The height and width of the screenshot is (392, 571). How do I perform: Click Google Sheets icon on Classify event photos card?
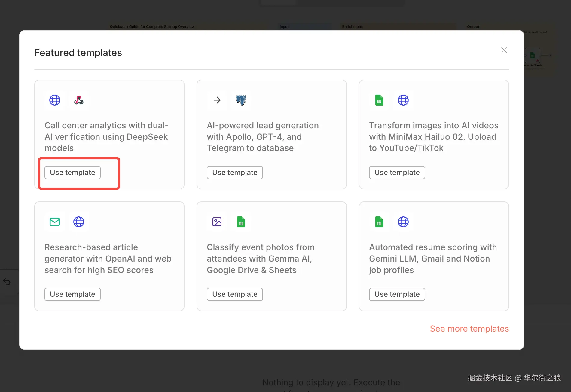(241, 222)
